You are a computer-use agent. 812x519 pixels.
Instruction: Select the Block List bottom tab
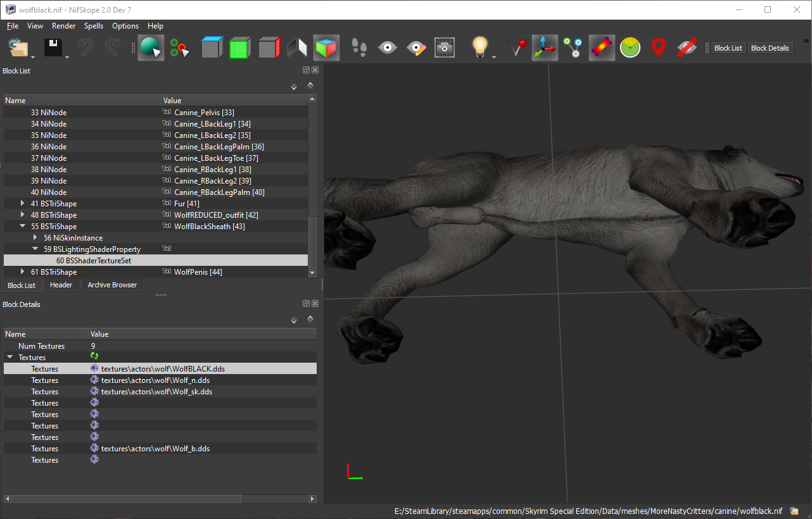(x=22, y=285)
